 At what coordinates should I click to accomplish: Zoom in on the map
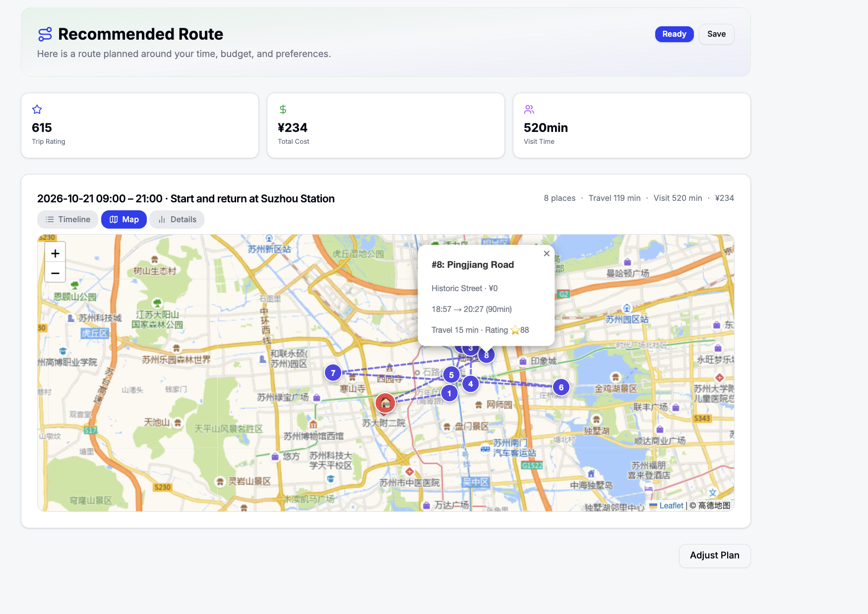[55, 253]
